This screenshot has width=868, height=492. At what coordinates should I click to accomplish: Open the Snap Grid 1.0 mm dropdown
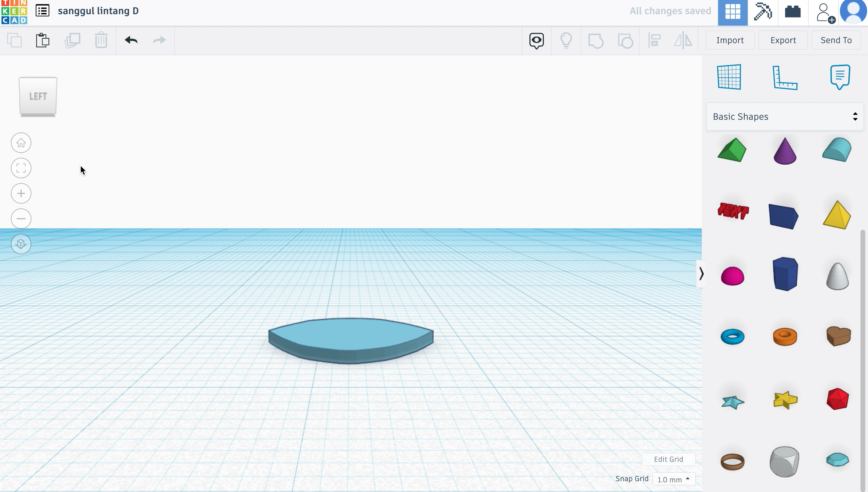pyautogui.click(x=674, y=479)
